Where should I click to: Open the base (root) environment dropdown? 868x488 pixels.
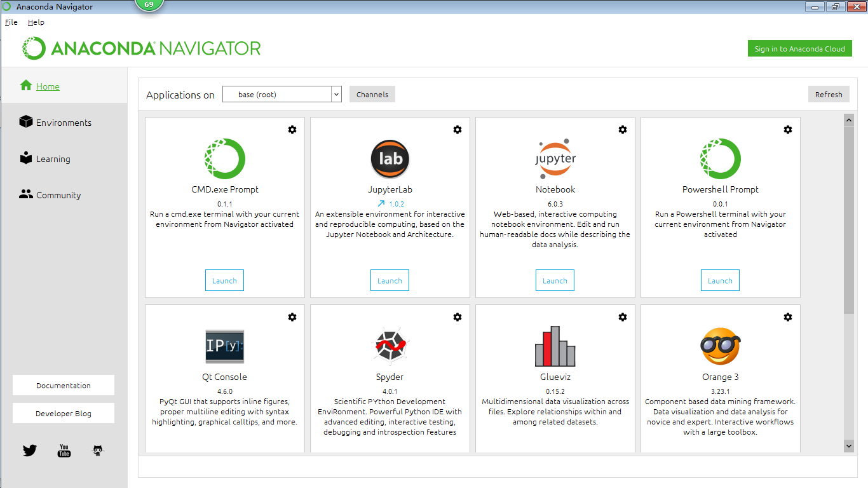282,95
